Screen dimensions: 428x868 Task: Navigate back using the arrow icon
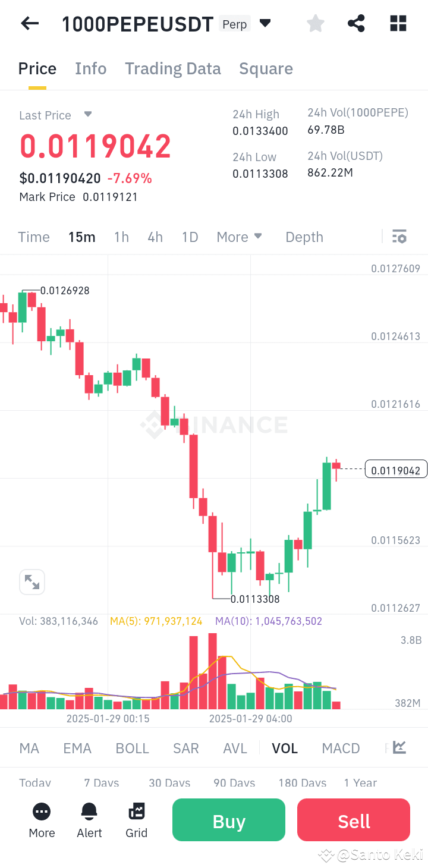pos(29,23)
